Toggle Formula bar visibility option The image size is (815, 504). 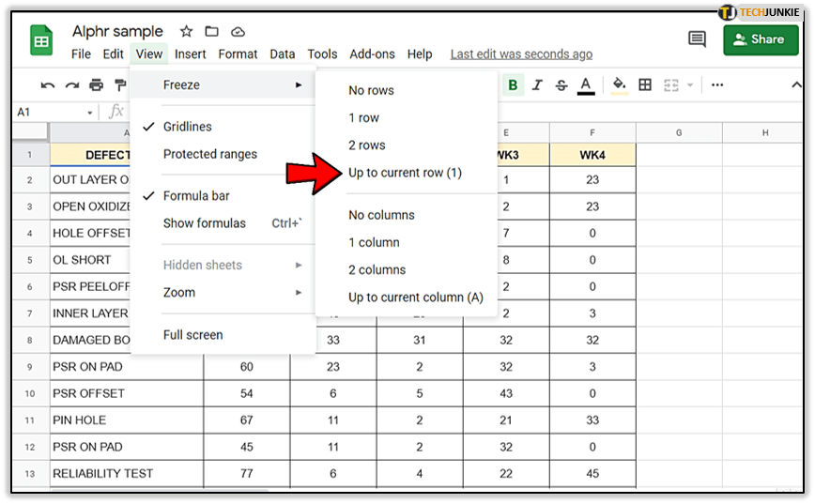tap(195, 196)
